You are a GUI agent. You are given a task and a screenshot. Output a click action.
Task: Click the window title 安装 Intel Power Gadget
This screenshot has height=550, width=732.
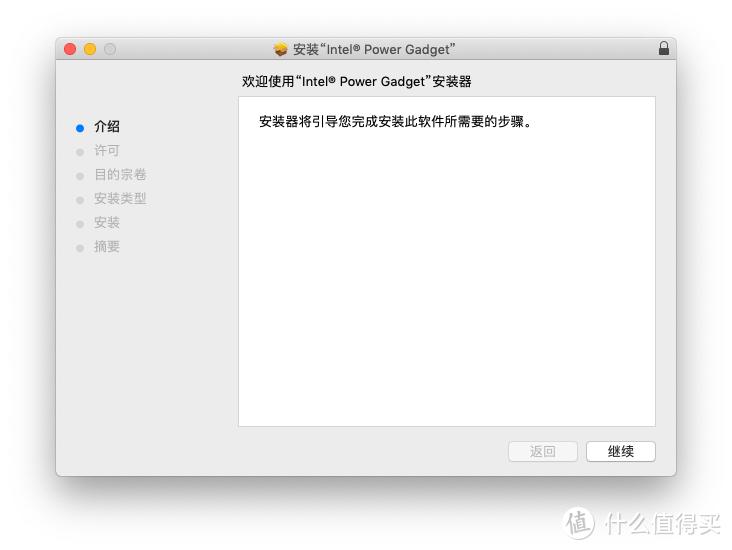(374, 49)
